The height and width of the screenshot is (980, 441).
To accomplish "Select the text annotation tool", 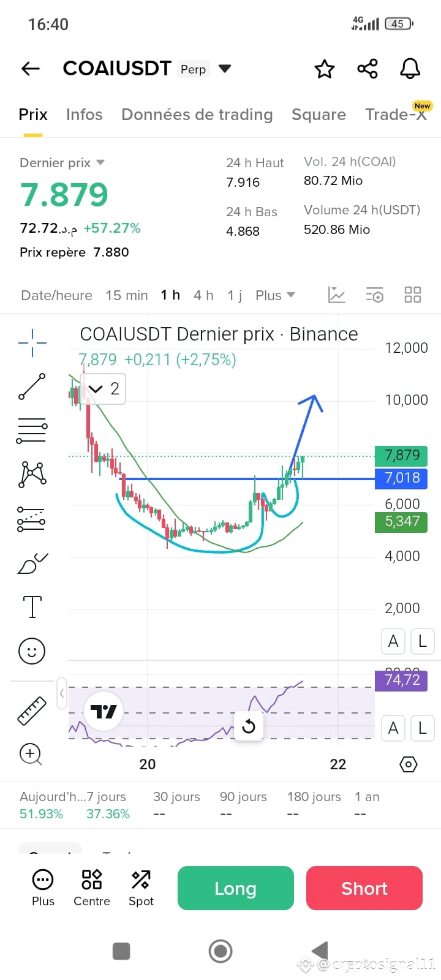I will point(32,607).
